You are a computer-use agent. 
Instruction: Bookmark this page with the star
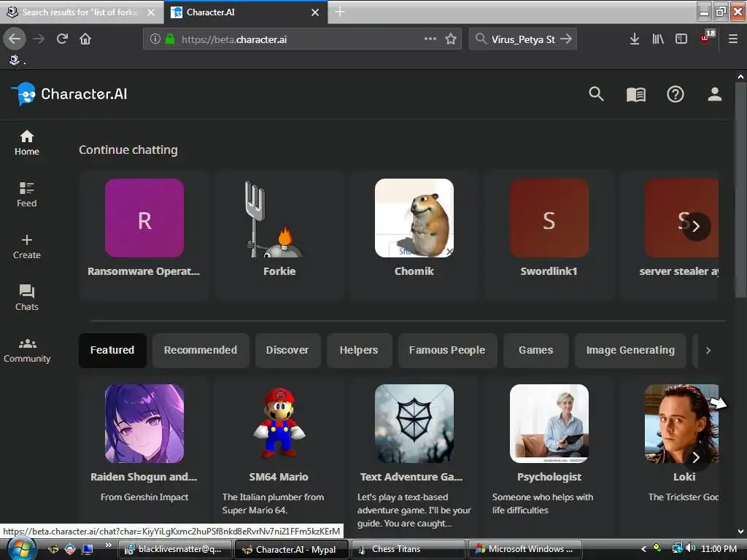pyautogui.click(x=451, y=39)
